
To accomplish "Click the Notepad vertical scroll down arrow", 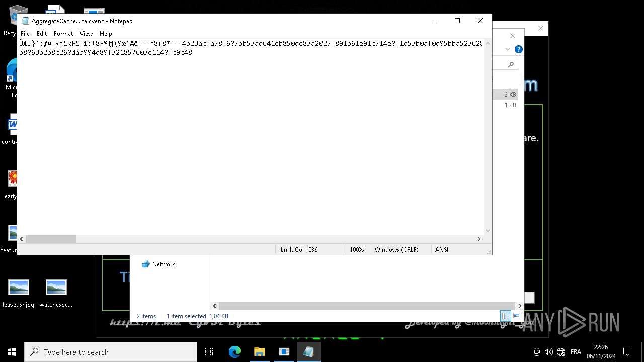I will 487,231.
